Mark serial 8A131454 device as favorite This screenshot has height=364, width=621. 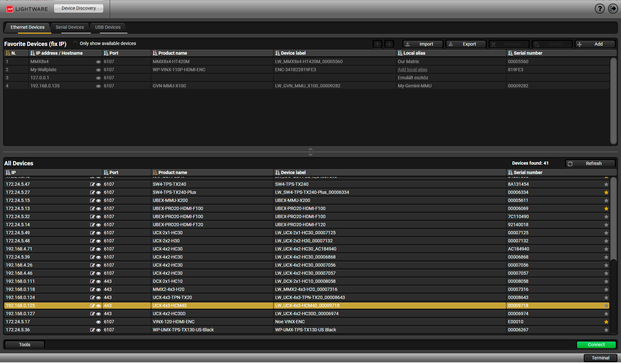coord(606,184)
